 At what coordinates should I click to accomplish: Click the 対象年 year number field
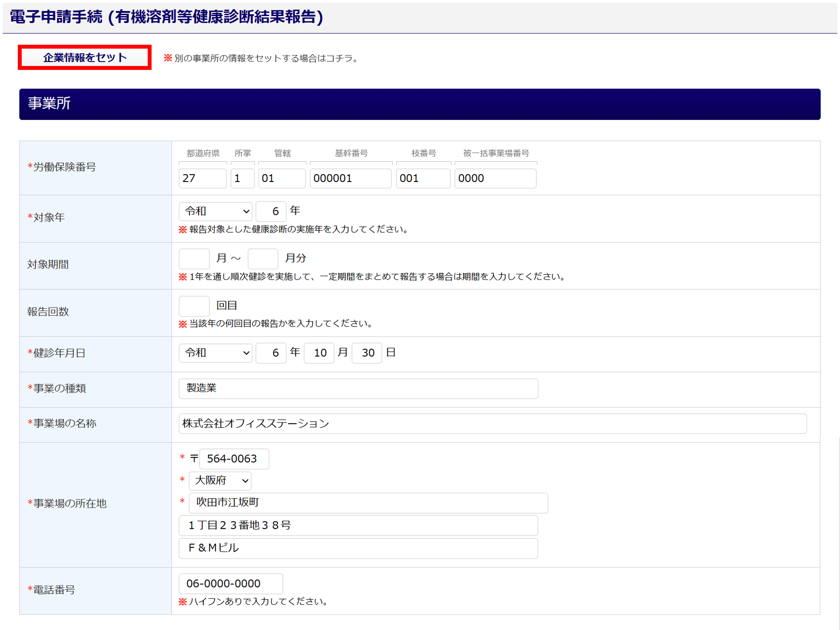271,211
